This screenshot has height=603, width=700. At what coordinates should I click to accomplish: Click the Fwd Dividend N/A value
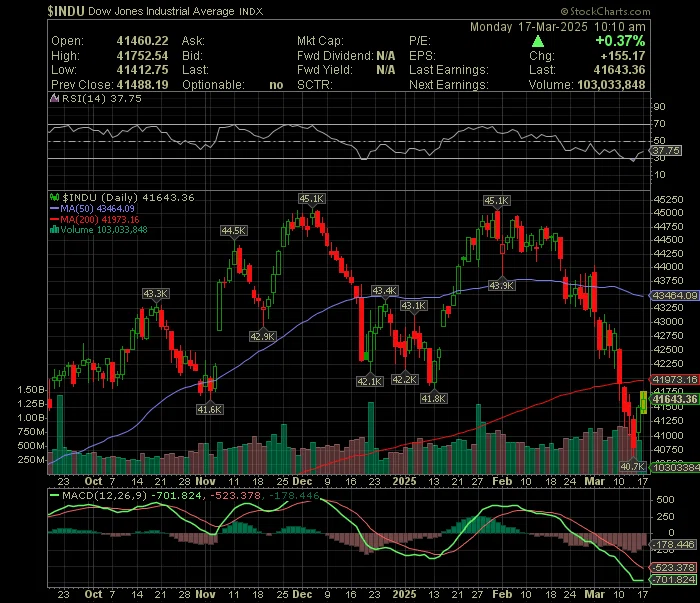coord(386,56)
